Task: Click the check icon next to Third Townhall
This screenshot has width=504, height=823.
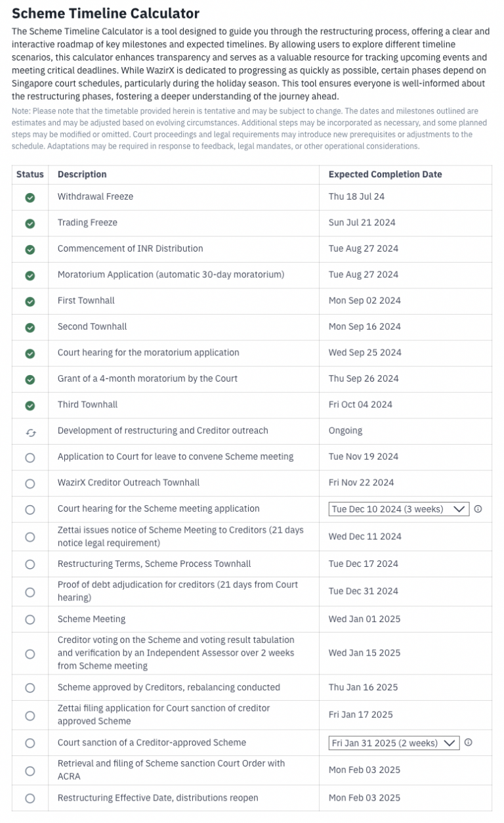Action: coord(29,405)
